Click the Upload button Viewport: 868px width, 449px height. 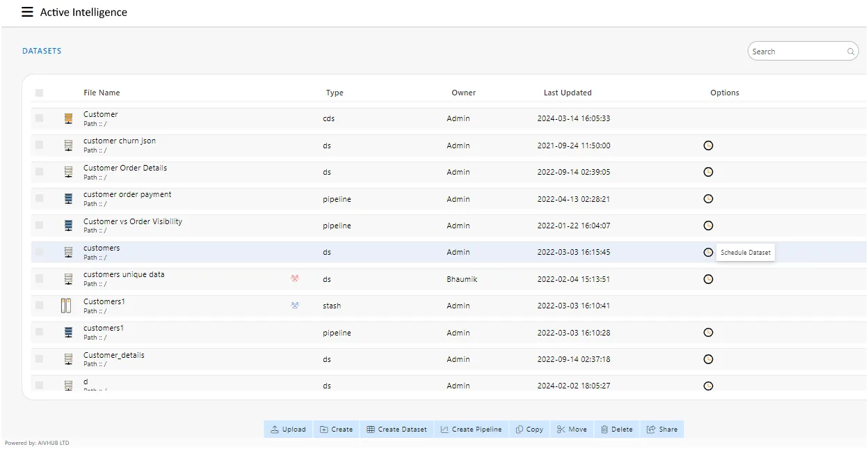pyautogui.click(x=288, y=430)
